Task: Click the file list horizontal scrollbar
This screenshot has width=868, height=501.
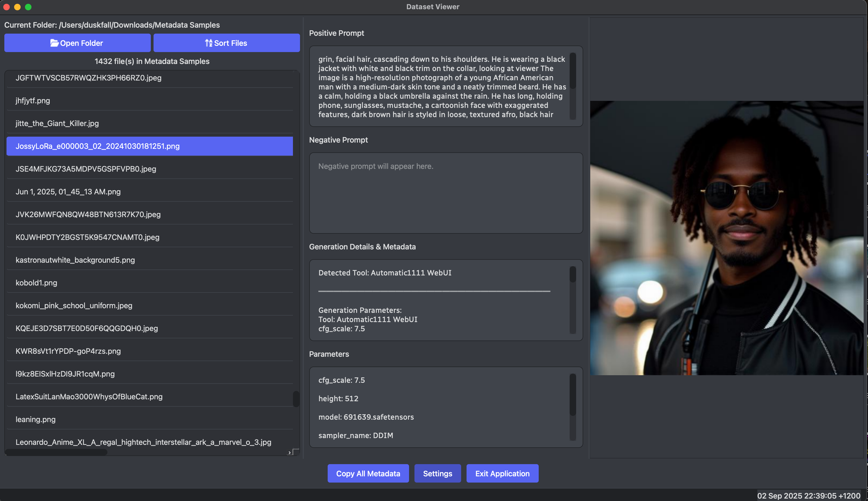Action: click(57, 452)
